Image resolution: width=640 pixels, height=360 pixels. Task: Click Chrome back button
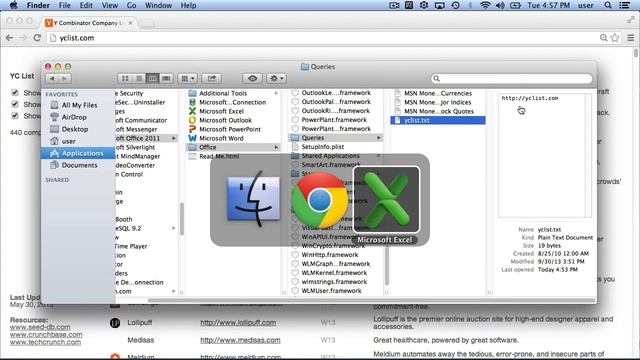pyautogui.click(x=9, y=38)
